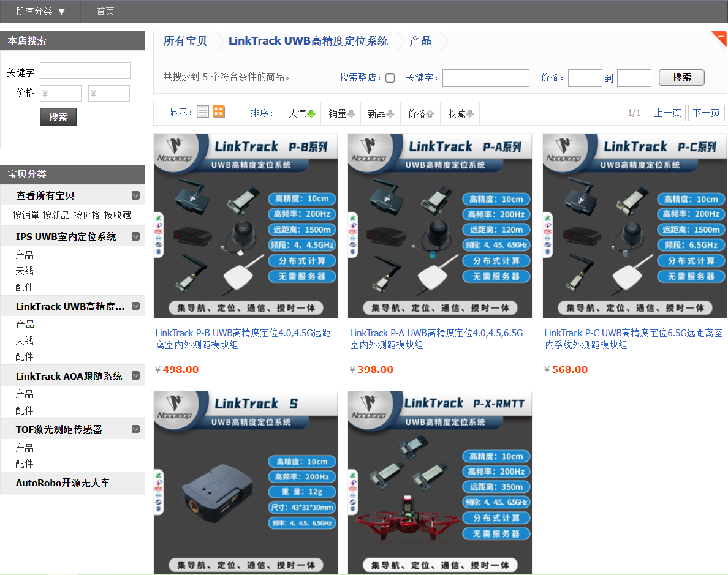Click ¥498.00 price of P-B product
The image size is (728, 575).
pos(177,369)
